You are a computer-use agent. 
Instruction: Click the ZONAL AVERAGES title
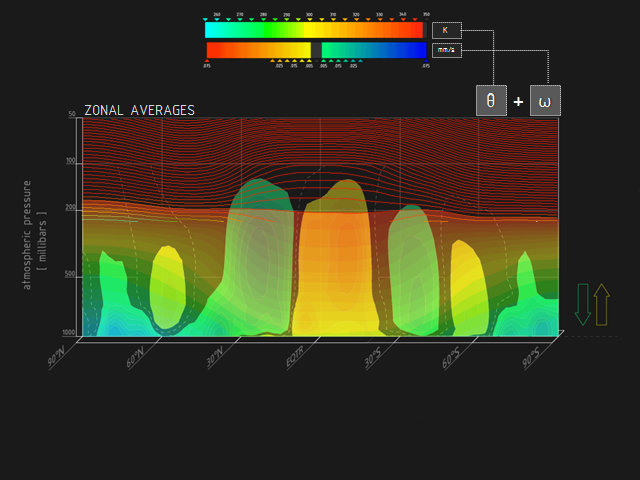(x=139, y=110)
